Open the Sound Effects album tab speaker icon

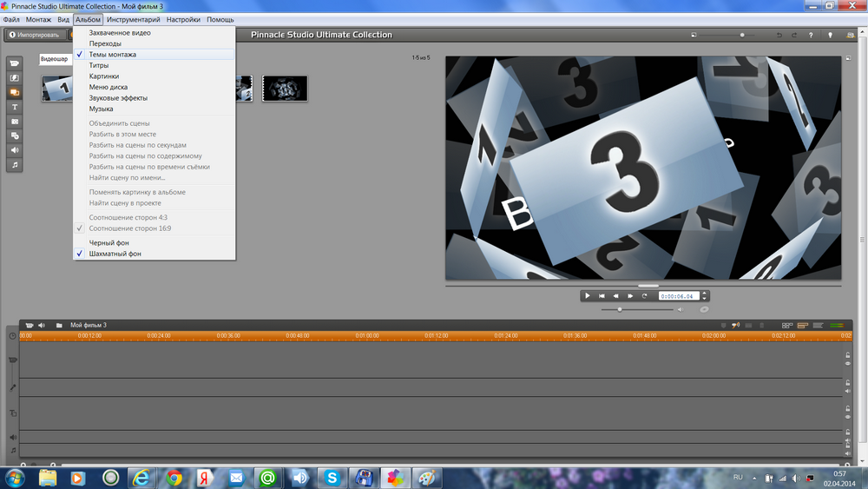[x=15, y=150]
